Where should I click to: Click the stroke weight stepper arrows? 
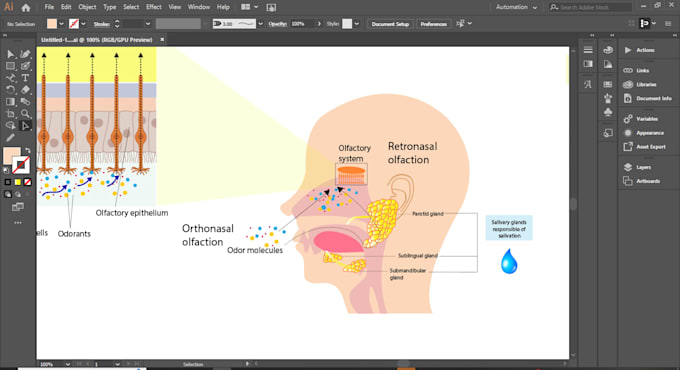[x=117, y=24]
